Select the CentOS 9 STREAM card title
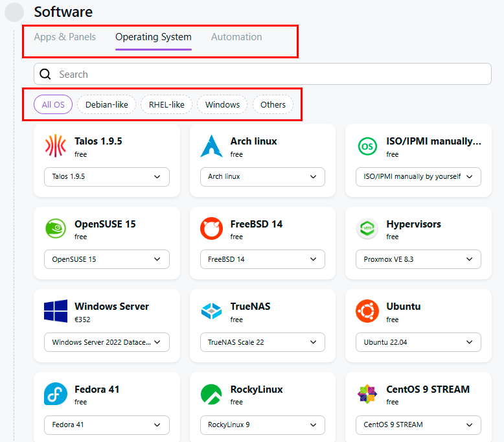 (x=428, y=390)
